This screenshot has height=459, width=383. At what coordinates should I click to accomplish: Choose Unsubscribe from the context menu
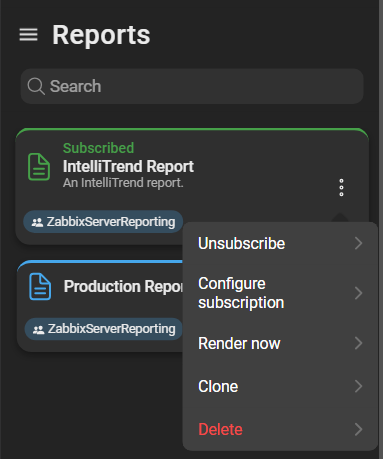pyautogui.click(x=280, y=243)
